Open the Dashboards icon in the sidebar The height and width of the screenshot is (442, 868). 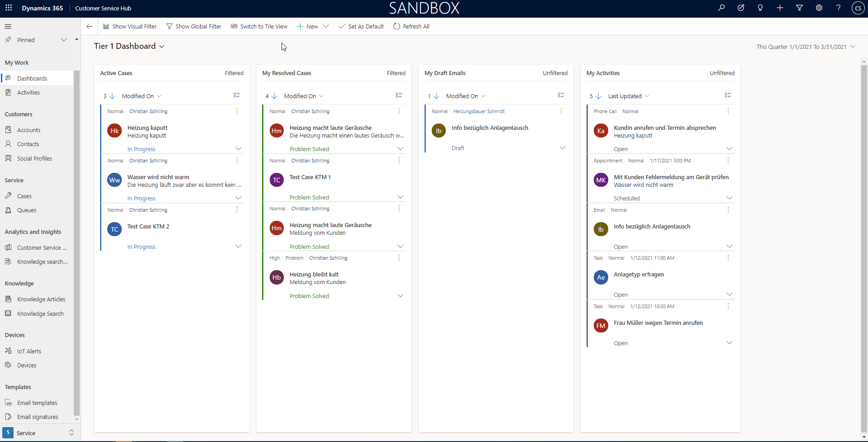(8, 78)
